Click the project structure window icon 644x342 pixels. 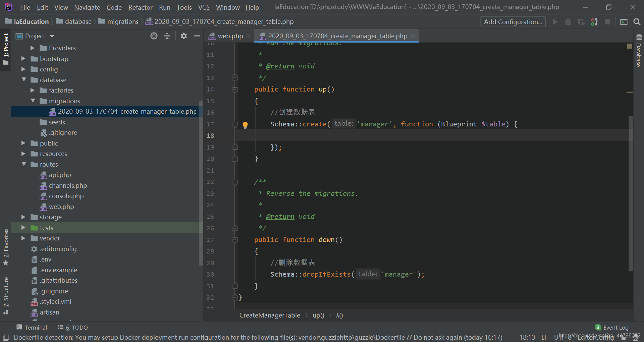(x=624, y=22)
